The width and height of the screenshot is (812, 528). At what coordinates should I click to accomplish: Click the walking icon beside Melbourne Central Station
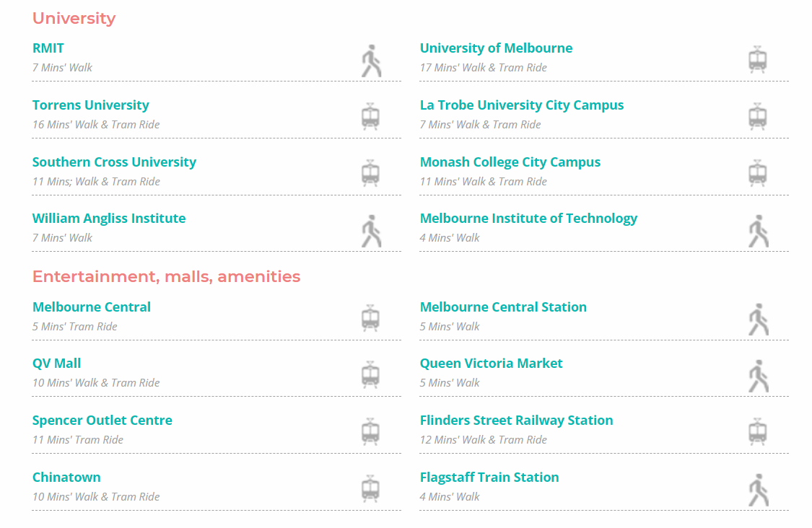click(x=759, y=320)
